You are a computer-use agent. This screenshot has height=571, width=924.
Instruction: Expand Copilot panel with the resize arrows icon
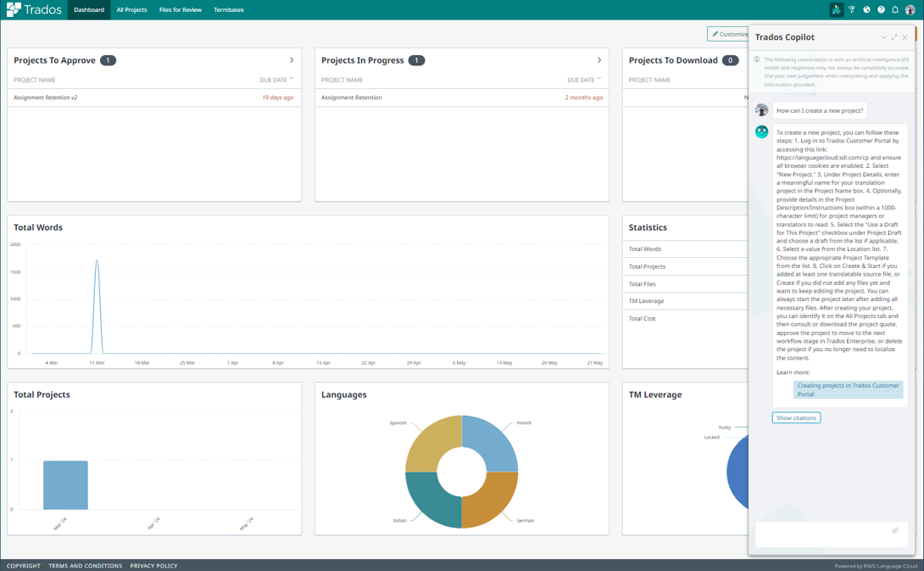[894, 37]
